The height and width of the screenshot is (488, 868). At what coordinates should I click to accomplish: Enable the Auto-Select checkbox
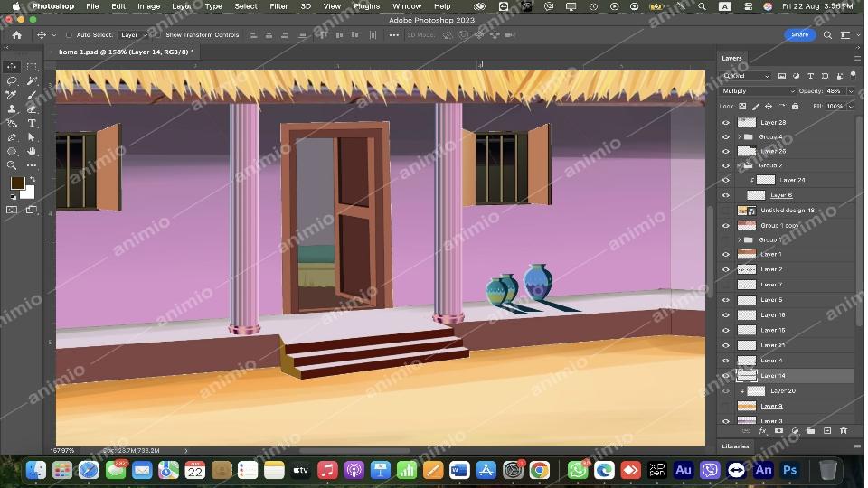click(x=70, y=35)
